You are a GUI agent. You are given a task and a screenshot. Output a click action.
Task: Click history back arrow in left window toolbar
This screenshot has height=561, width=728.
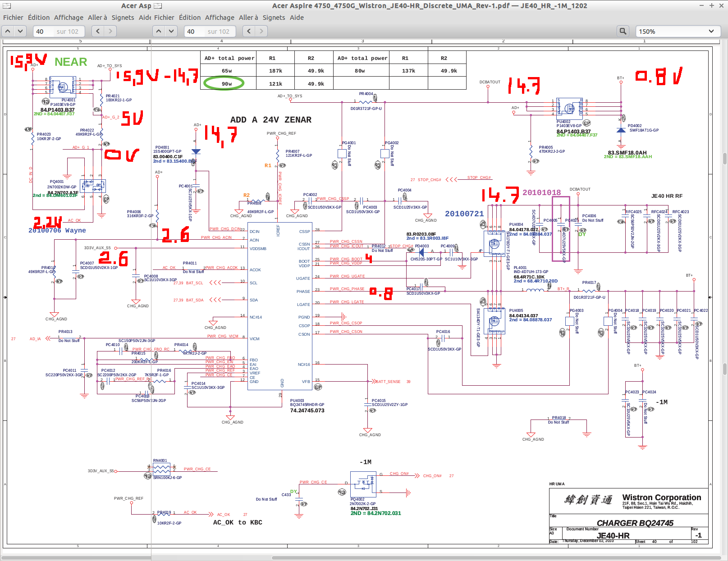(98, 31)
